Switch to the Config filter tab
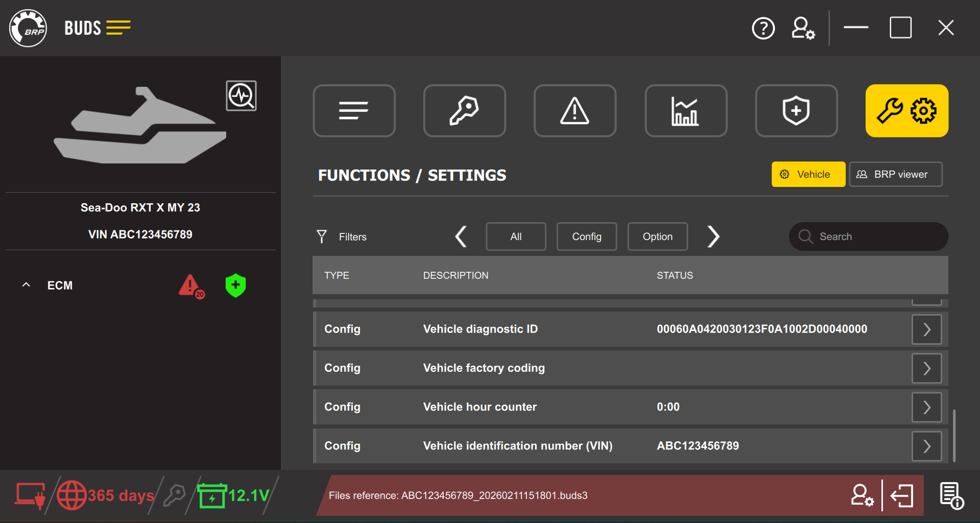The image size is (980, 523). point(586,236)
